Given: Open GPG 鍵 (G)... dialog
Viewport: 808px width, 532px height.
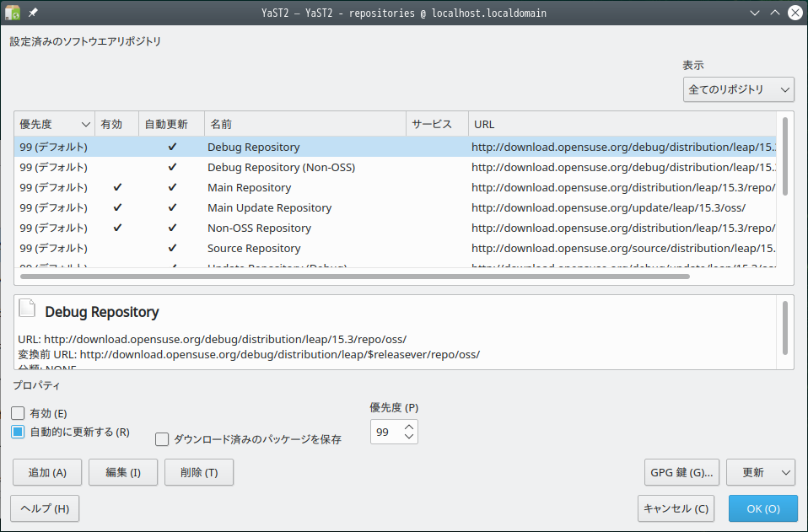Looking at the screenshot, I should tap(681, 472).
